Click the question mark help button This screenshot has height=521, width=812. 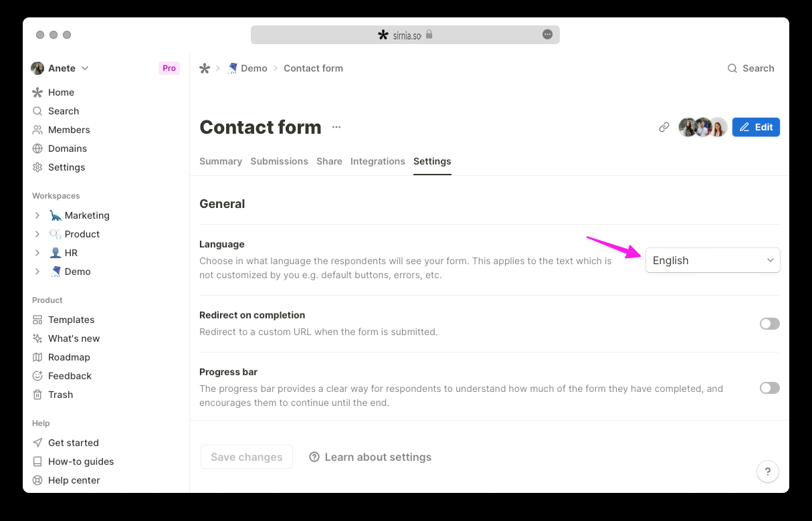(768, 471)
